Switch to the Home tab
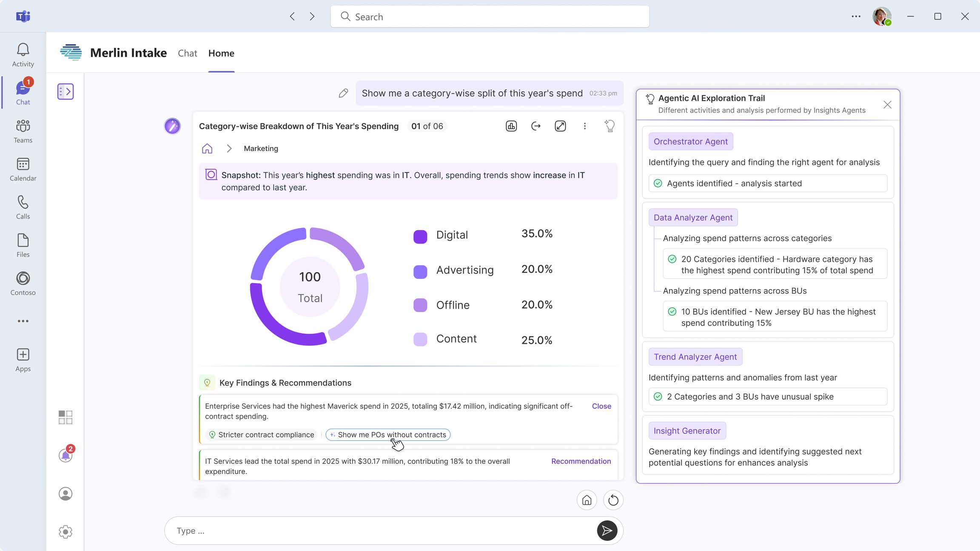This screenshot has height=551, width=980. (221, 53)
